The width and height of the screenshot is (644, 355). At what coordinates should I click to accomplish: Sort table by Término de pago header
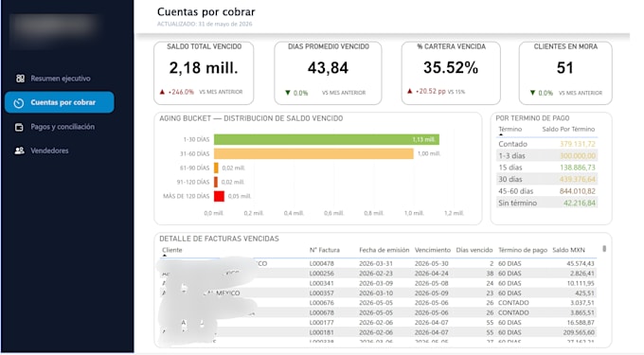523,250
